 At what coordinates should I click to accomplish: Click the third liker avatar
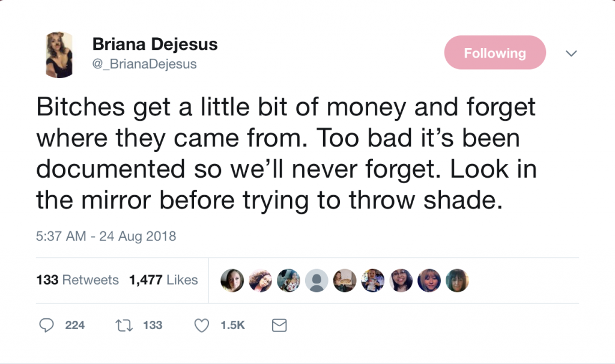pyautogui.click(x=289, y=280)
